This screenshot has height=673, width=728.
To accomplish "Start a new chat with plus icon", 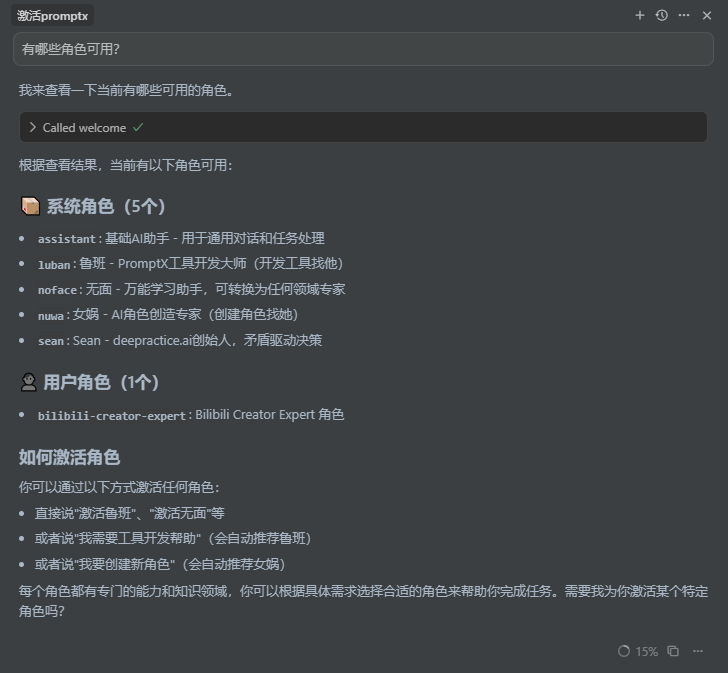I will coord(639,15).
